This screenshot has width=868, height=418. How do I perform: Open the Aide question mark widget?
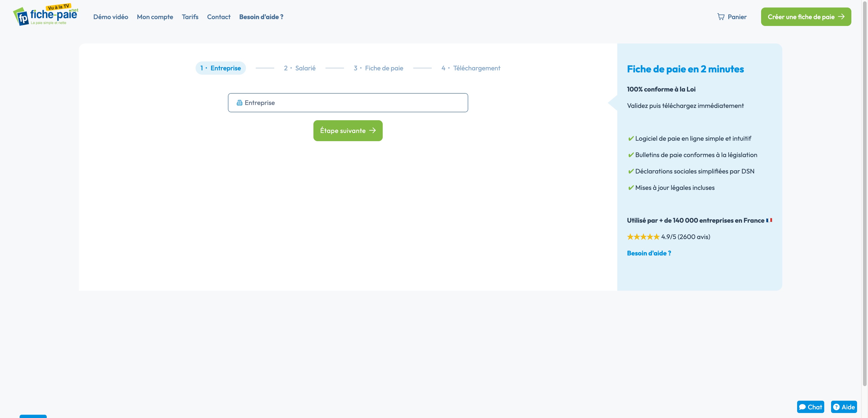[844, 407]
